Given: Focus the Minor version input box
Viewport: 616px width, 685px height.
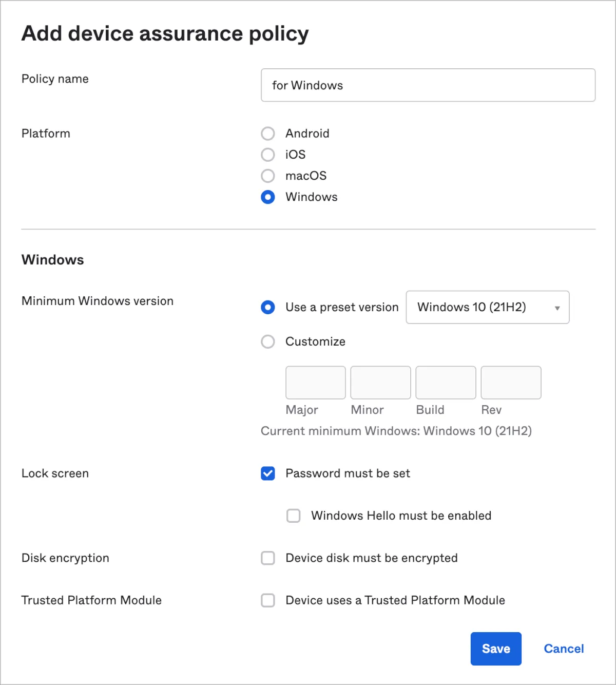Looking at the screenshot, I should pyautogui.click(x=380, y=383).
